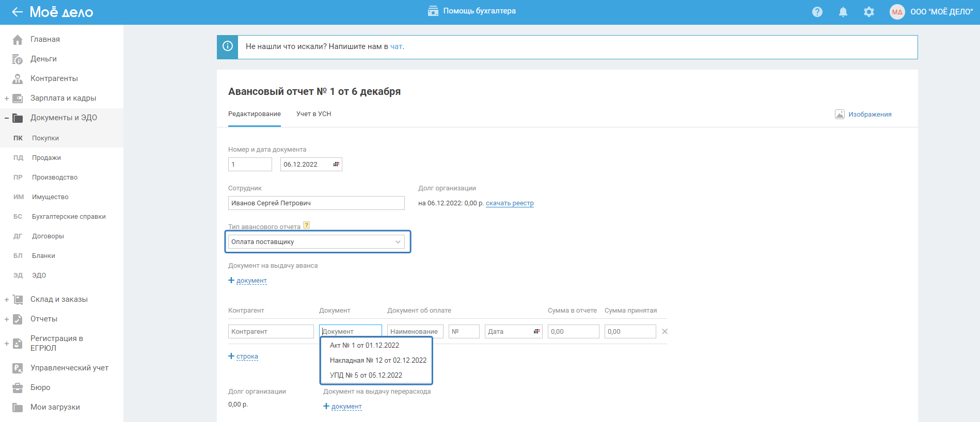
Task: Click the Сотрудник input field
Action: click(x=317, y=203)
